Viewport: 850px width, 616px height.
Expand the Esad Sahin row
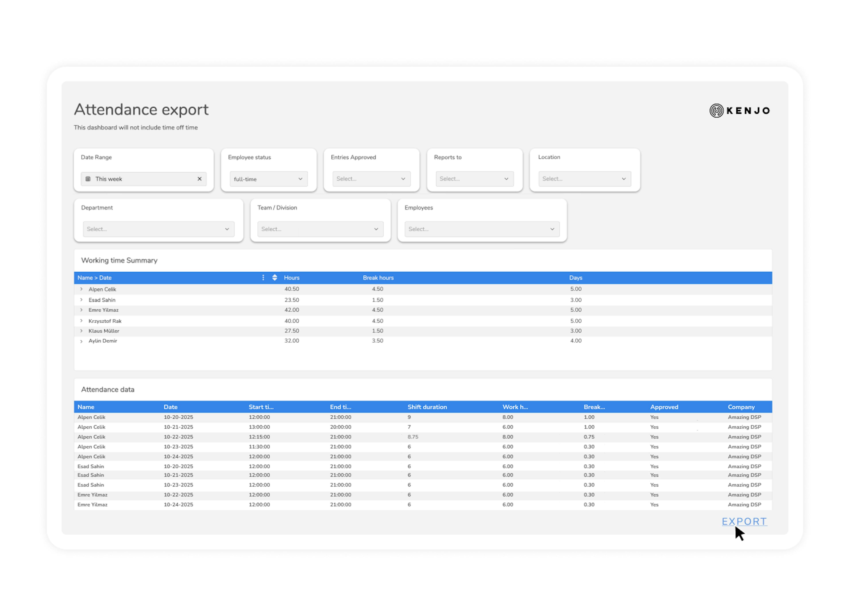click(81, 300)
